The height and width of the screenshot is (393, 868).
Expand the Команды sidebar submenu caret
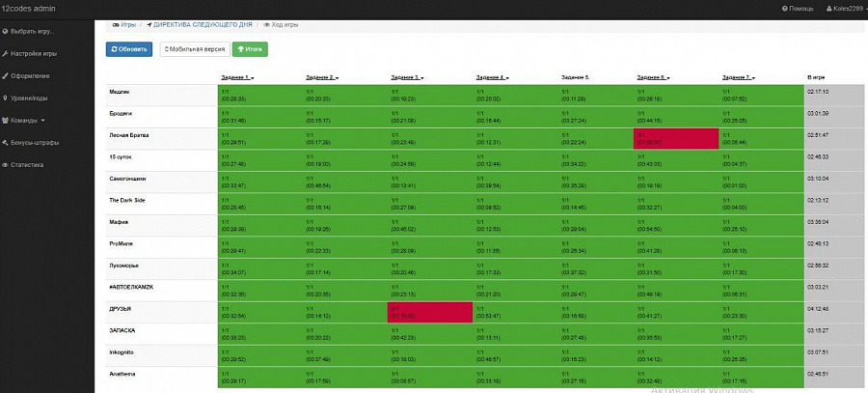coord(43,121)
